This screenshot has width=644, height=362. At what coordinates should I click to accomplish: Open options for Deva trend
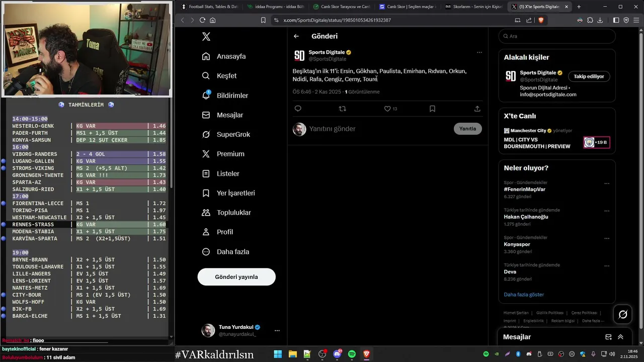tap(607, 266)
